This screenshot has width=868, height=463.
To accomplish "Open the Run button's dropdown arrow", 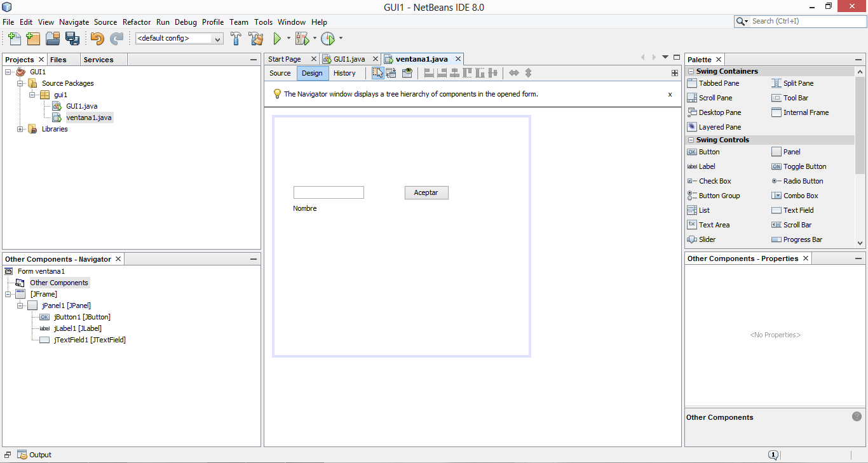I will click(x=287, y=38).
